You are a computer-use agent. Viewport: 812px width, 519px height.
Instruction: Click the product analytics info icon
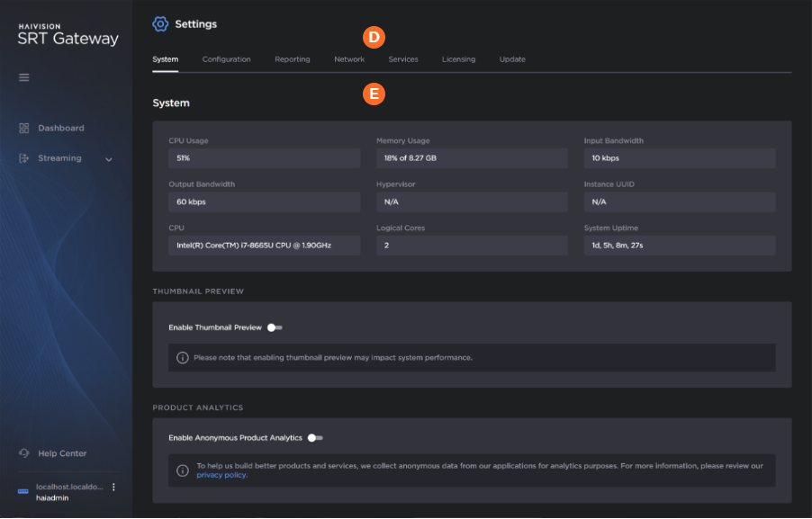point(182,470)
